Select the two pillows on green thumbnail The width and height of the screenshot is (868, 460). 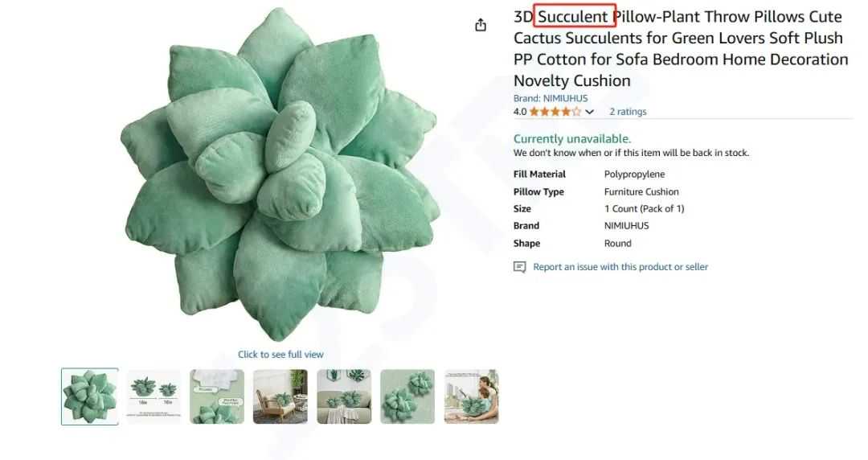pos(407,396)
